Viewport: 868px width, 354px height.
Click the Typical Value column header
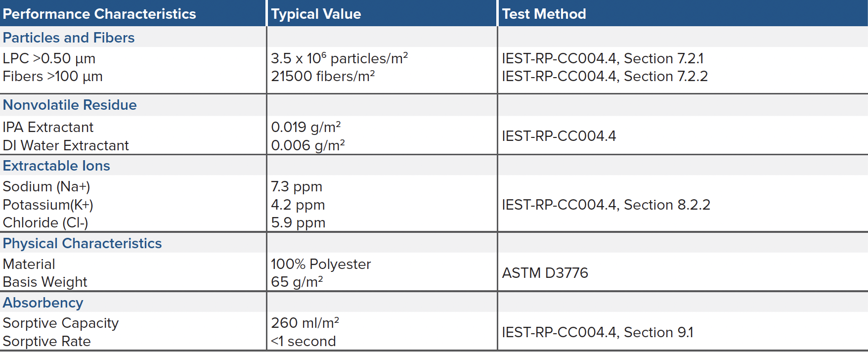[x=316, y=14]
